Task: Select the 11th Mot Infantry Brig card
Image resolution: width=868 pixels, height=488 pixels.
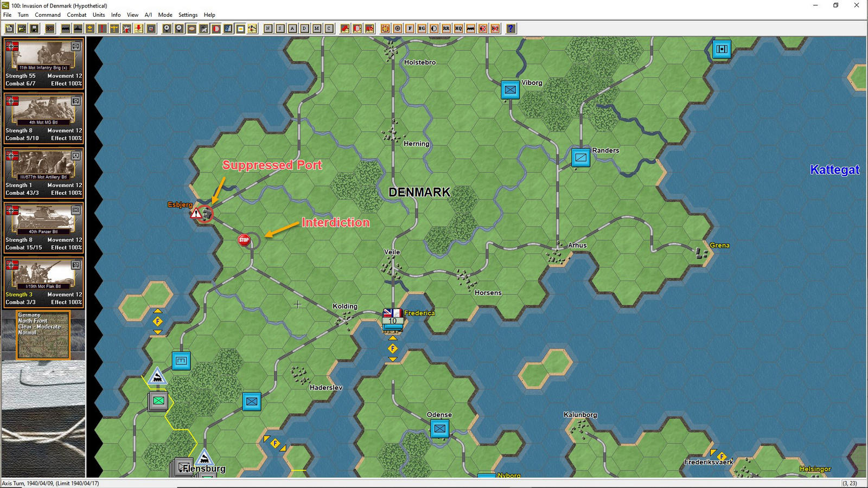Action: point(43,64)
